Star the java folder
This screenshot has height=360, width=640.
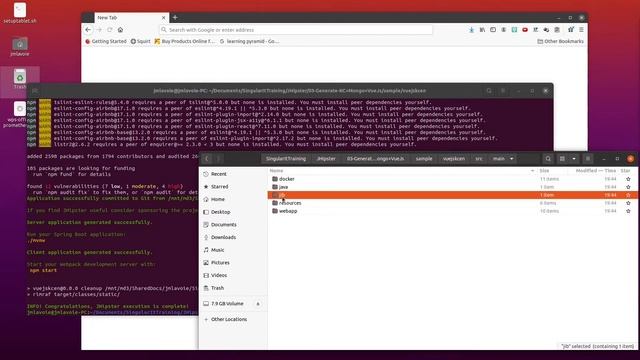click(x=628, y=187)
